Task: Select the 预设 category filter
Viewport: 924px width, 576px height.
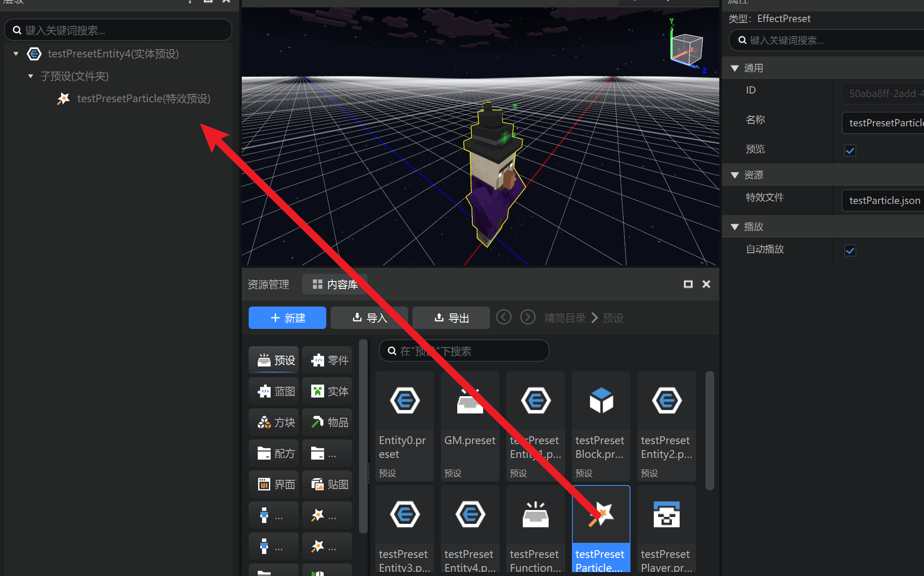Action: click(274, 360)
